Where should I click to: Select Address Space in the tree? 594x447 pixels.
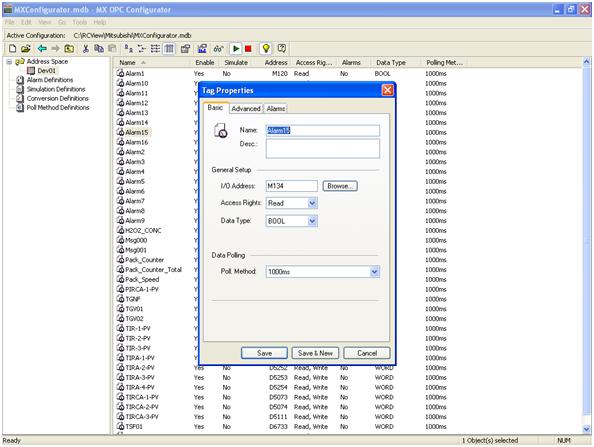pyautogui.click(x=47, y=61)
